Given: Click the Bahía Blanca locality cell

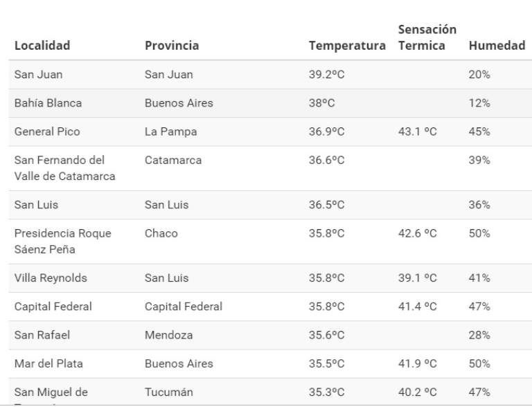Looking at the screenshot, I should coord(48,103).
